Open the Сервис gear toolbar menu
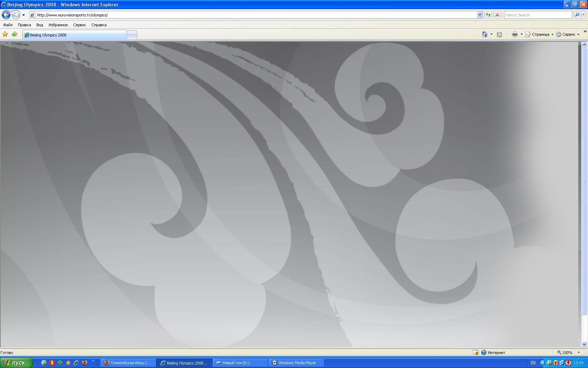588x368 pixels. [x=568, y=34]
